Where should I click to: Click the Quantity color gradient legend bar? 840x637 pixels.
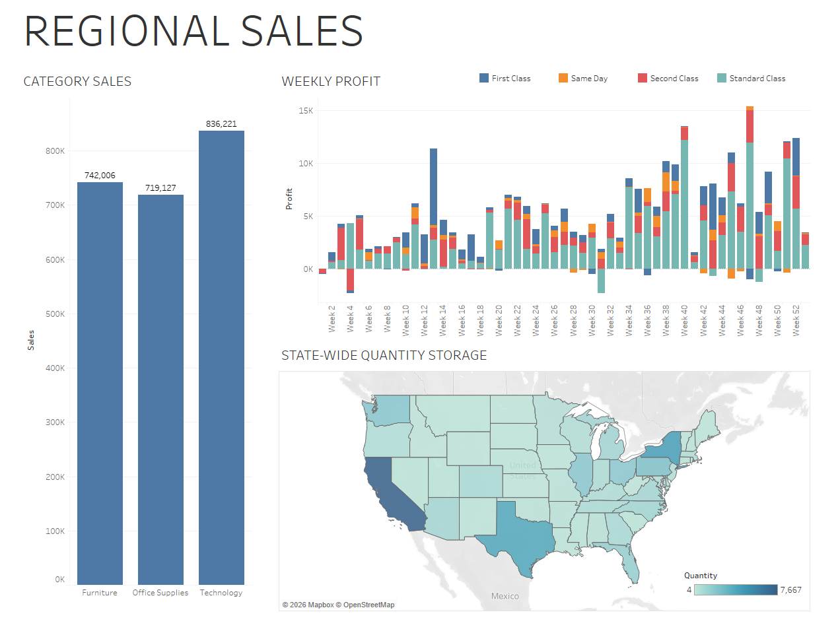tap(736, 590)
